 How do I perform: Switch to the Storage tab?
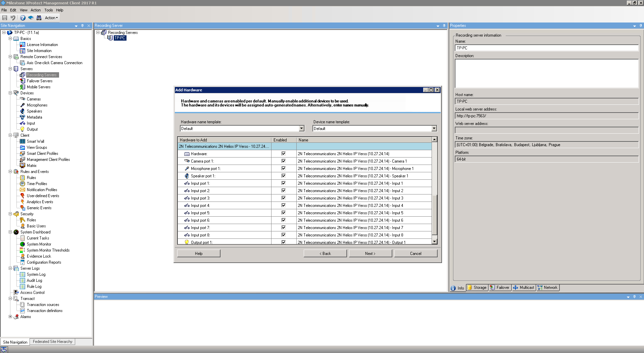click(x=477, y=288)
